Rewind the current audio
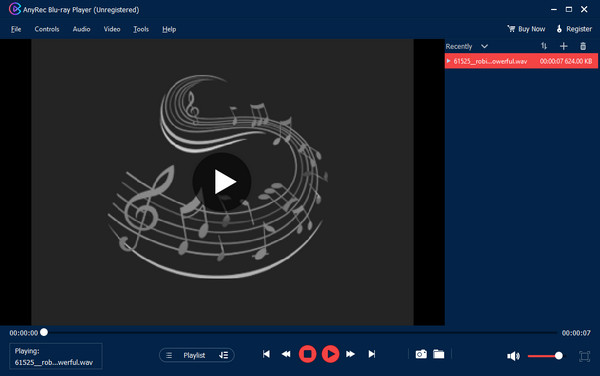The height and width of the screenshot is (376, 600). coord(286,354)
